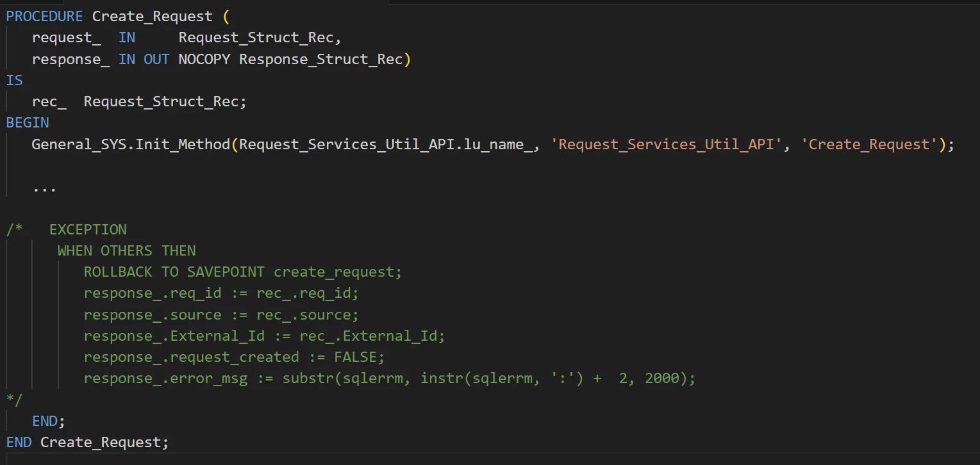Click ROLLBACK TO SAVEPOINT create_request line
The height and width of the screenshot is (465, 980).
(x=243, y=272)
